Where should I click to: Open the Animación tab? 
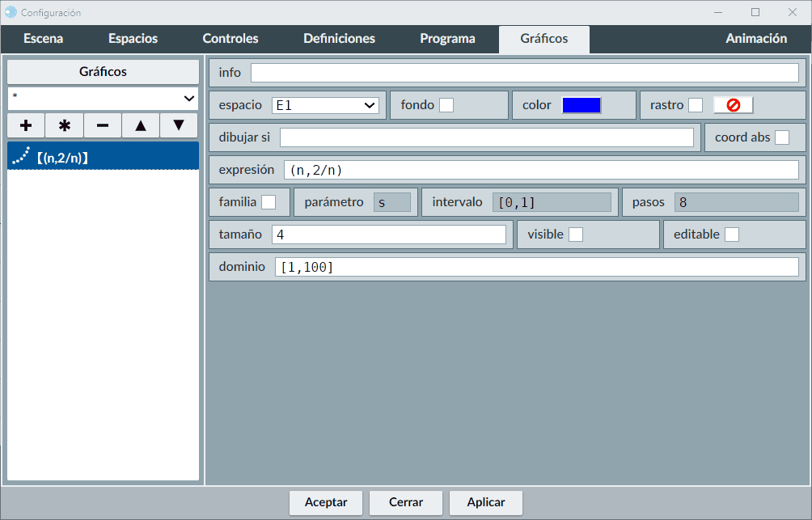pos(755,39)
